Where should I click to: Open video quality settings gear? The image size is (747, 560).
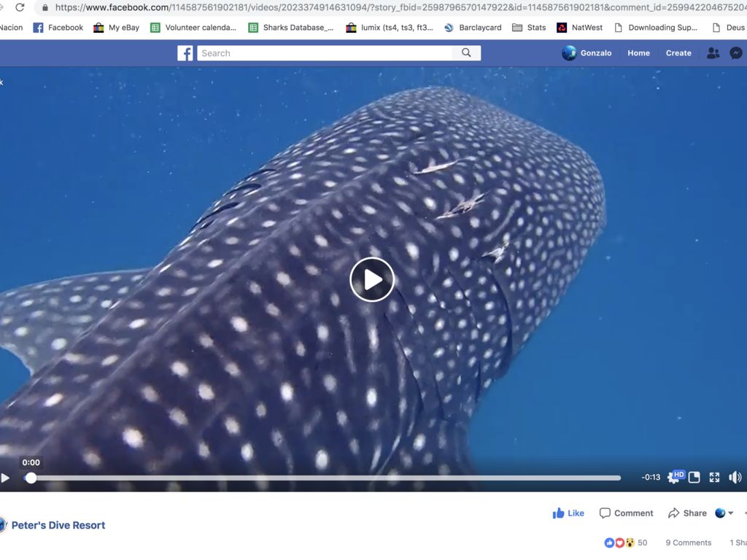click(x=673, y=478)
